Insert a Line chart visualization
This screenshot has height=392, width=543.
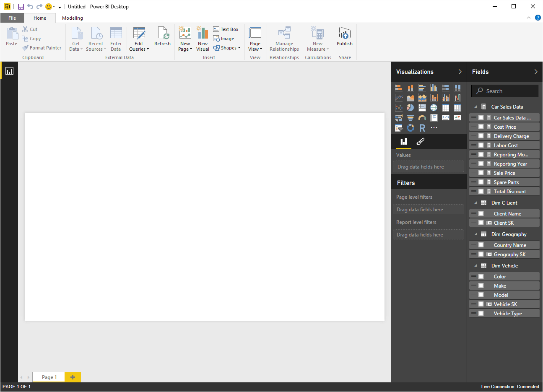[399, 98]
